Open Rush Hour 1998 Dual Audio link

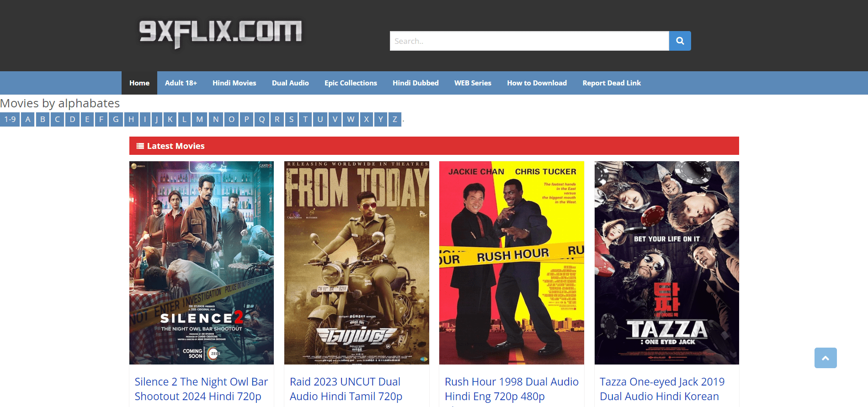[511, 389]
